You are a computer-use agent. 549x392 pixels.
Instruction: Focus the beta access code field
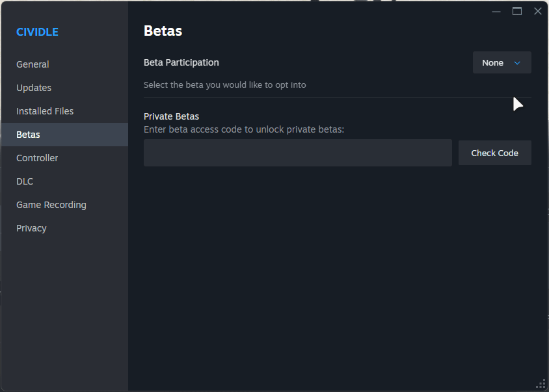pos(297,153)
